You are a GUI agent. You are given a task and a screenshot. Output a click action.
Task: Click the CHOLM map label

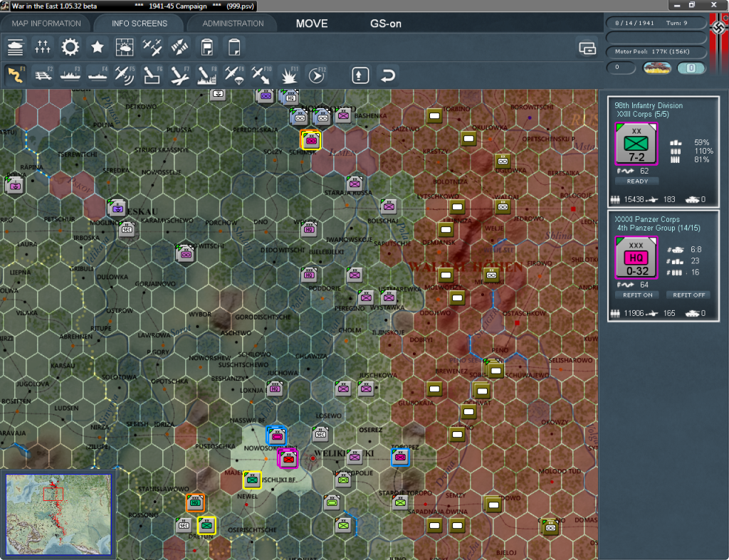click(x=350, y=330)
